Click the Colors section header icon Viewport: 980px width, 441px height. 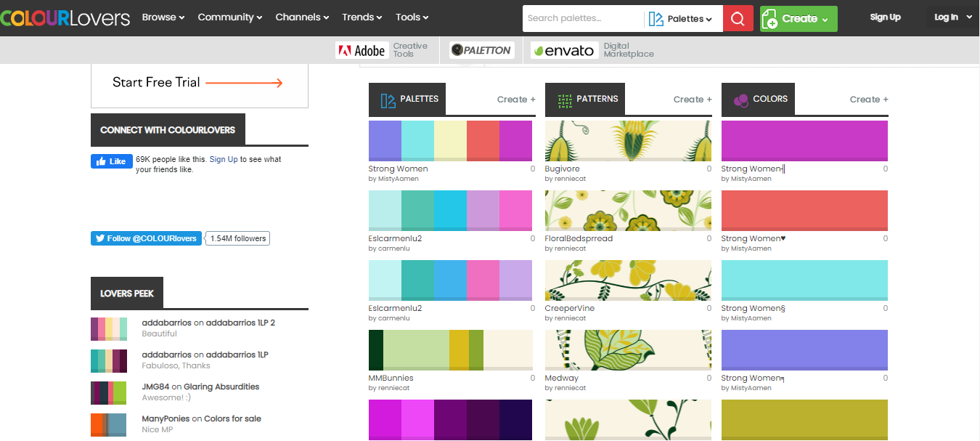point(740,100)
